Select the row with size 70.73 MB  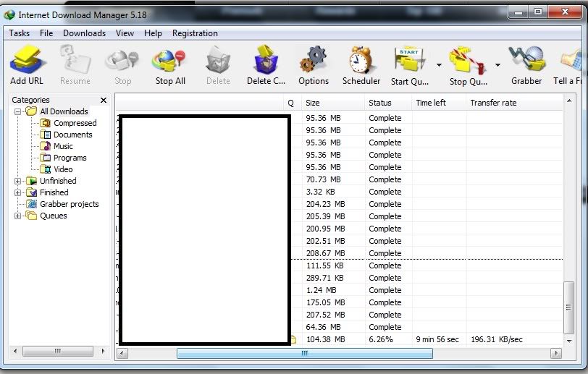click(x=340, y=179)
